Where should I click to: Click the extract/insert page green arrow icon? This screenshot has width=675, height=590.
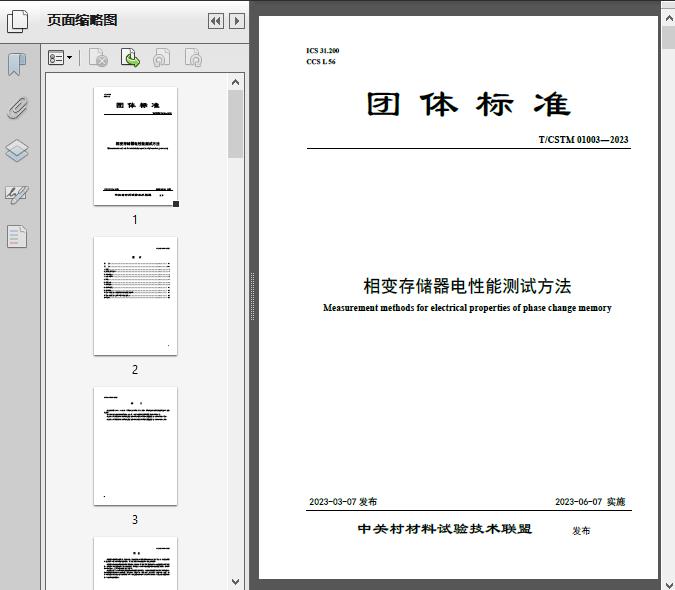click(x=130, y=58)
